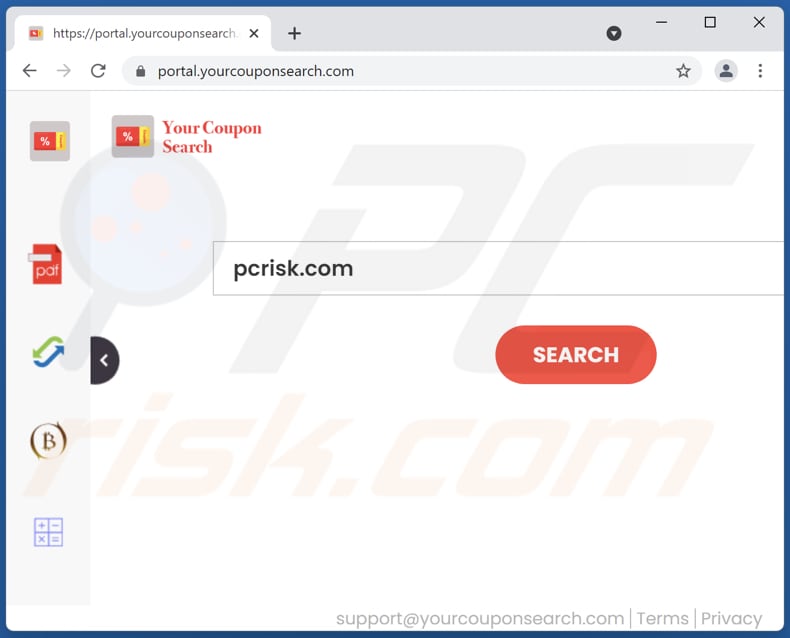Open a new browser tab
The width and height of the screenshot is (790, 638).
click(294, 33)
